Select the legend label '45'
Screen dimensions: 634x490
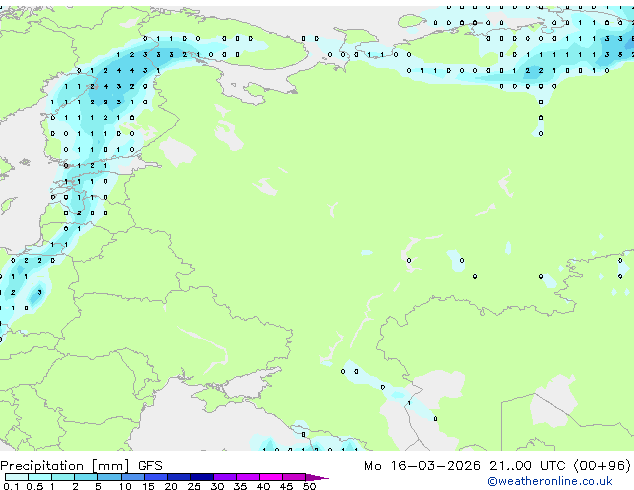[x=286, y=486]
